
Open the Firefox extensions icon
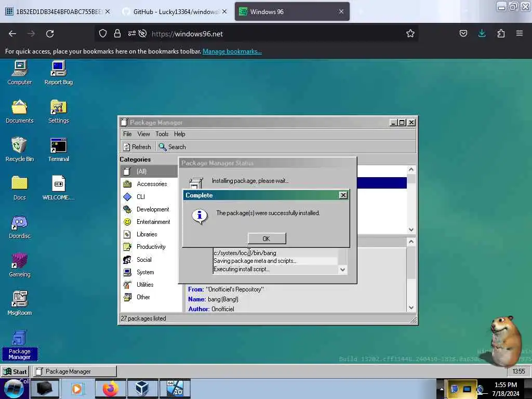point(501,33)
